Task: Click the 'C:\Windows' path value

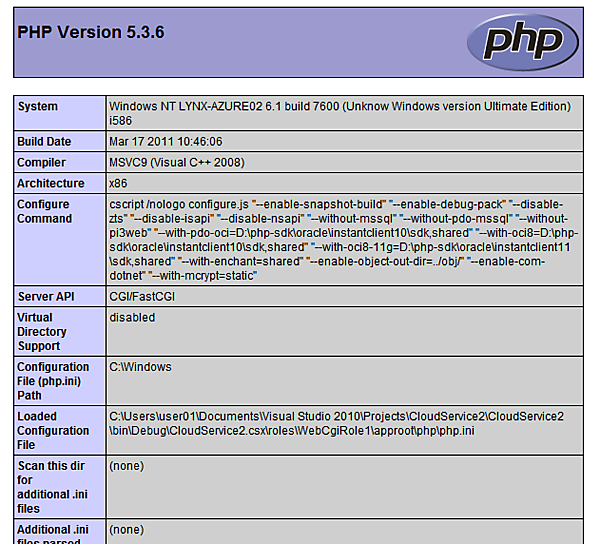Action: coord(140,367)
